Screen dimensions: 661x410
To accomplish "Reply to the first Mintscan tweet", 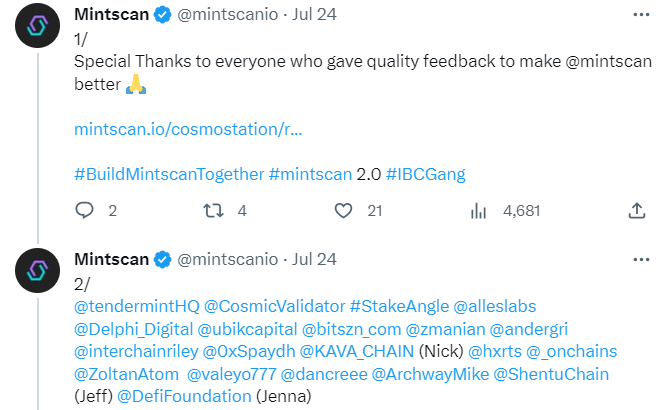I will click(85, 211).
